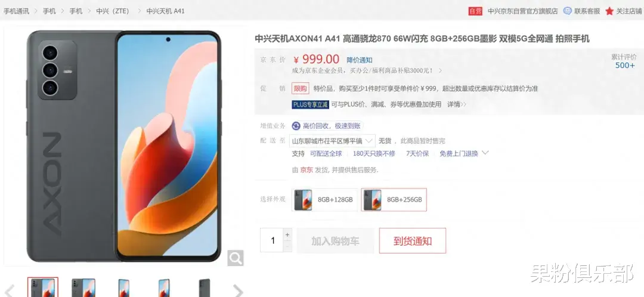The width and height of the screenshot is (644, 297).
Task: Expand the support services chevron
Action: click(x=485, y=153)
